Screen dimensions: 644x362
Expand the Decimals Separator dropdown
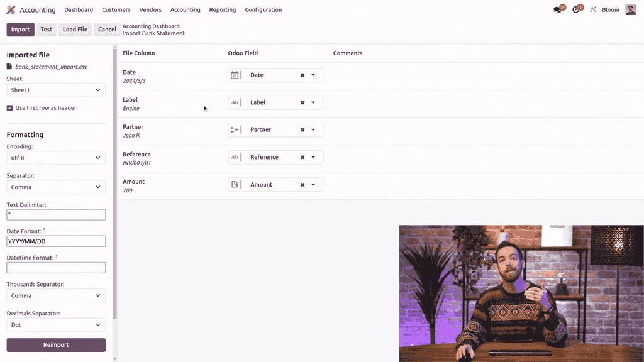pyautogui.click(x=56, y=324)
